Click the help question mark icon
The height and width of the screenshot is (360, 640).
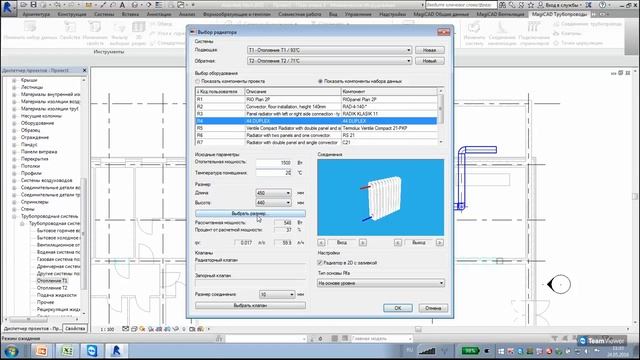coord(602,5)
